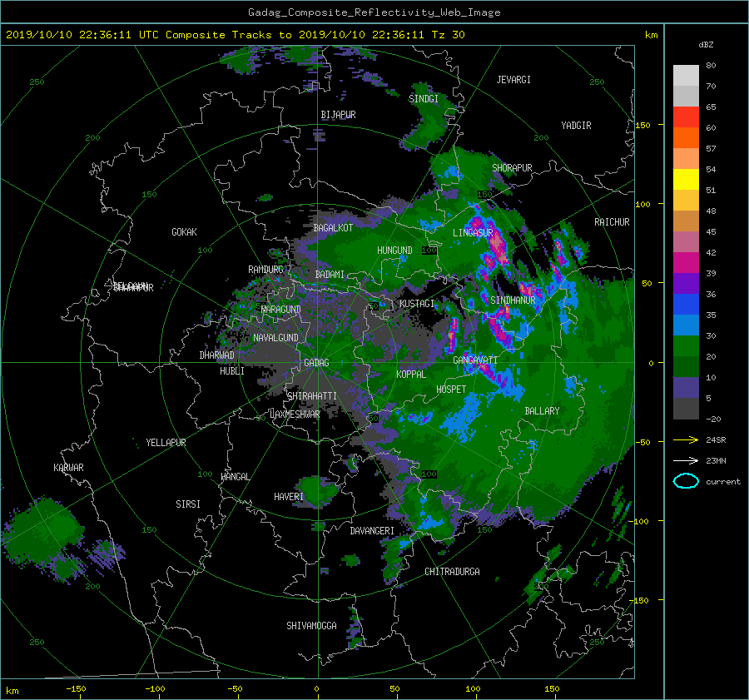Screen dimensions: 749x700
Task: Pick the light blue swatch near 30 dBZ
Action: tap(686, 325)
